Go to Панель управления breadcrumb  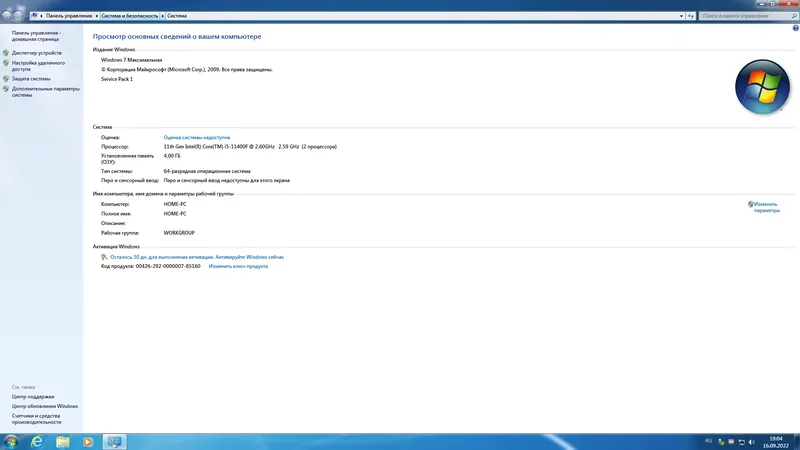coord(69,16)
